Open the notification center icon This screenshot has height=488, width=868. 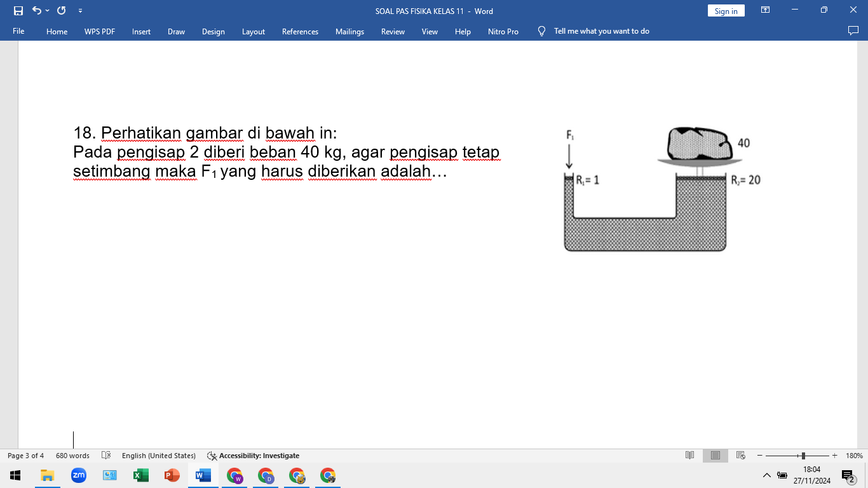tap(848, 475)
